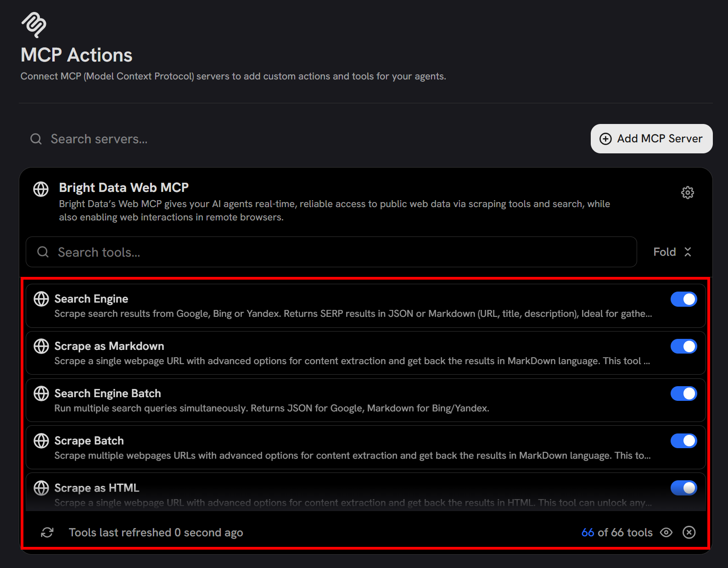
Task: Toggle the eye icon next to 66 tools
Action: (x=666, y=532)
